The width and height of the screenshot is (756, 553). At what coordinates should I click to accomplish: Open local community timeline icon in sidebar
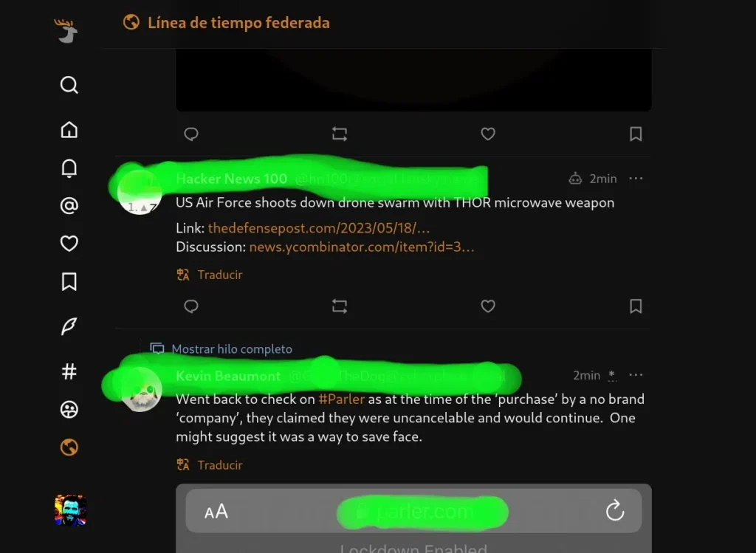[x=69, y=409]
